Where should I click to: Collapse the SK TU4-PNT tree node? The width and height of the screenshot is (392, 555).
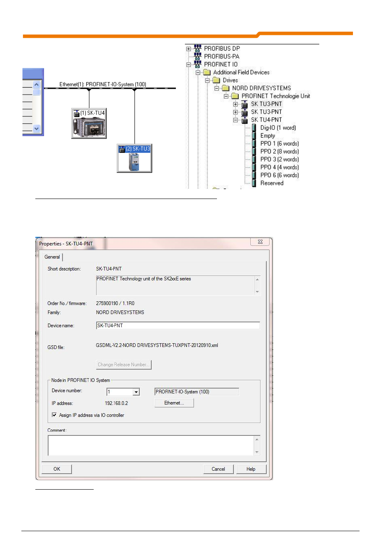(x=235, y=120)
